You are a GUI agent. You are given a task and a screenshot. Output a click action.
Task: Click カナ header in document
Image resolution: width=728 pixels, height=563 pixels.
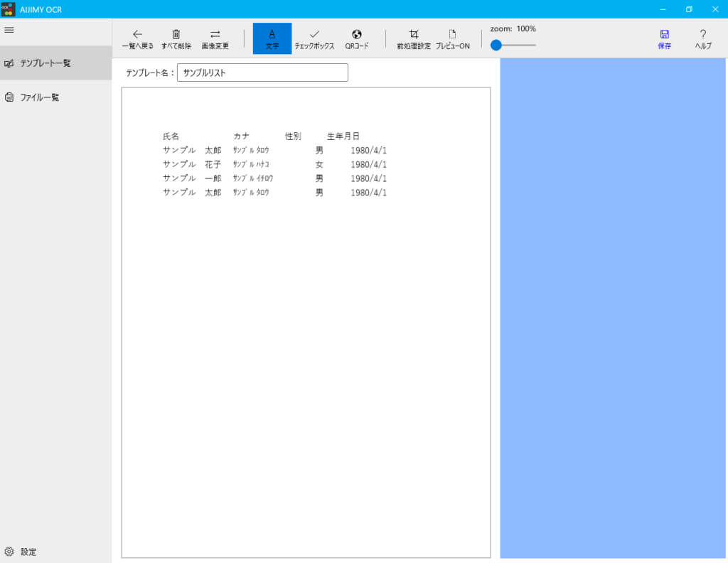pyautogui.click(x=241, y=136)
